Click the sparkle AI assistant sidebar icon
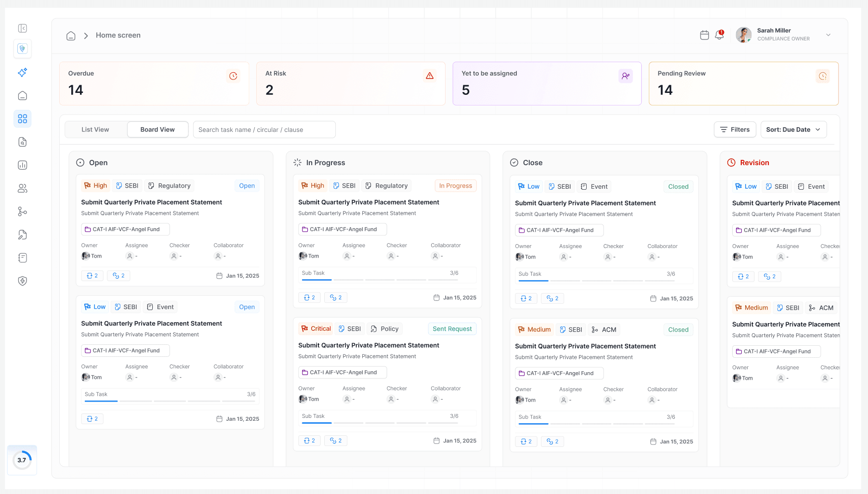The image size is (868, 494). coord(23,72)
